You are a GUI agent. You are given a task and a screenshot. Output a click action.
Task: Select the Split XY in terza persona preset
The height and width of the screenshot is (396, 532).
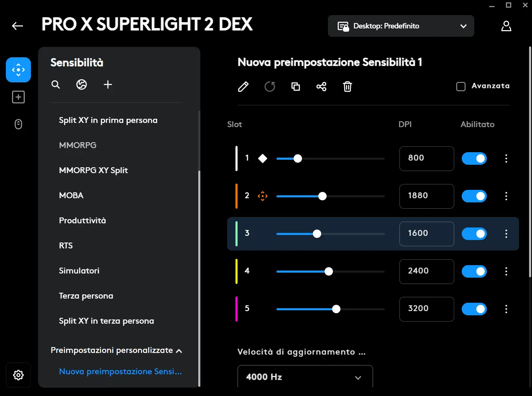[107, 321]
